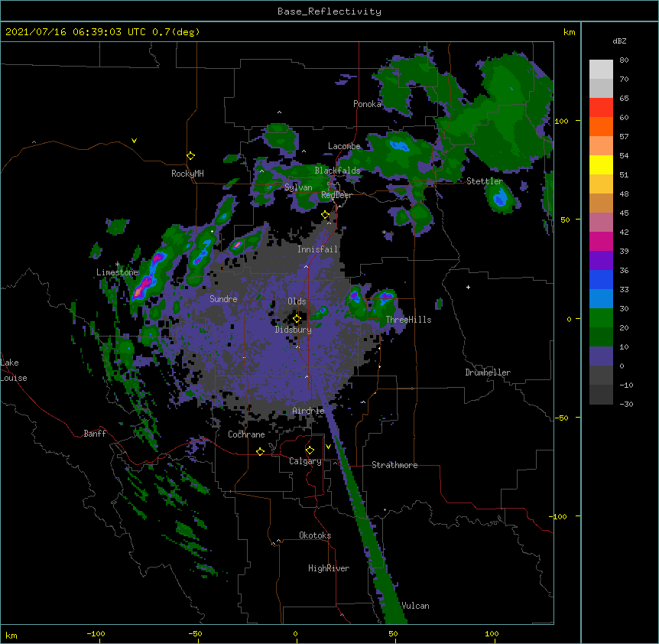Screen dimensions: 659x644
Task: Click the yellow V marker northwest of RockyMH
Action: 134,141
